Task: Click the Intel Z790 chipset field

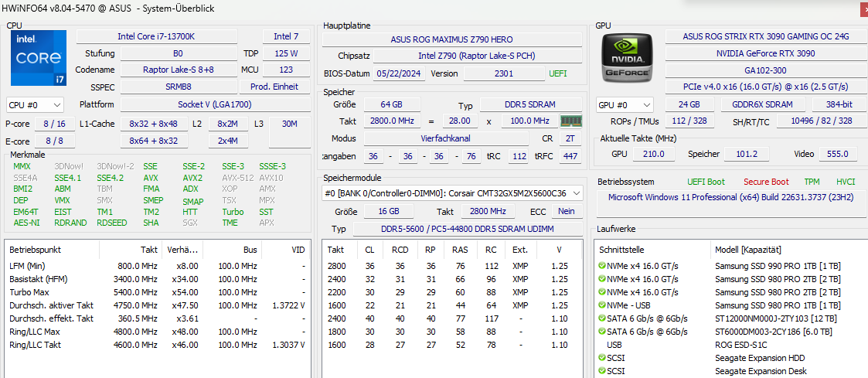Action: tap(477, 56)
